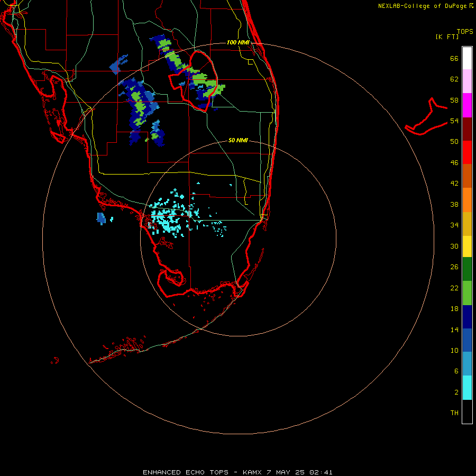The width and height of the screenshot is (476, 476).
Task: Select the dark red 54 kft swatch
Action: (x=467, y=129)
